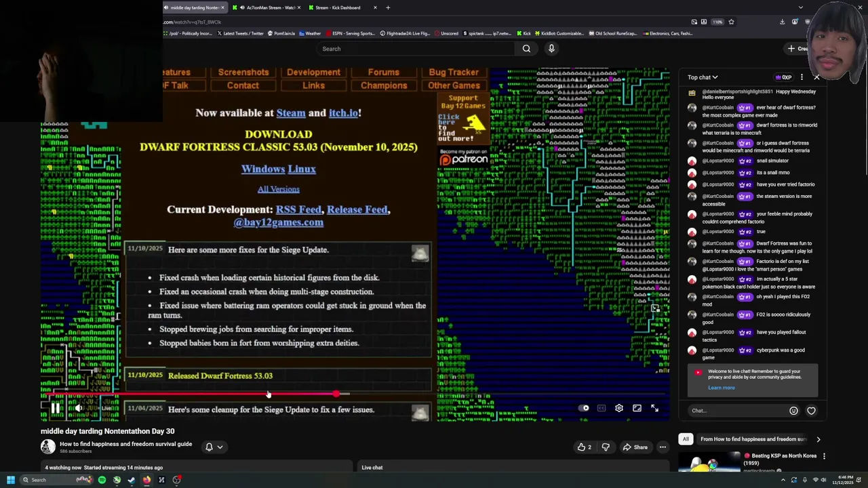This screenshot has width=868, height=488.
Task: Open browser downloads icon
Action: click(x=782, y=22)
